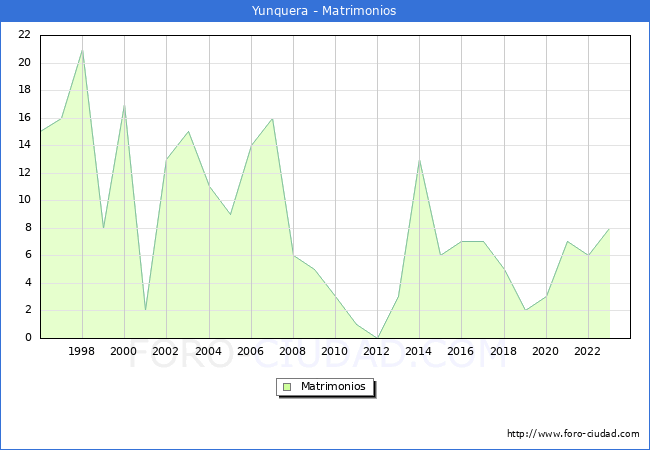Image resolution: width=650 pixels, height=450 pixels.
Task: Click the 2014 peak data point at 13
Action: (x=420, y=160)
